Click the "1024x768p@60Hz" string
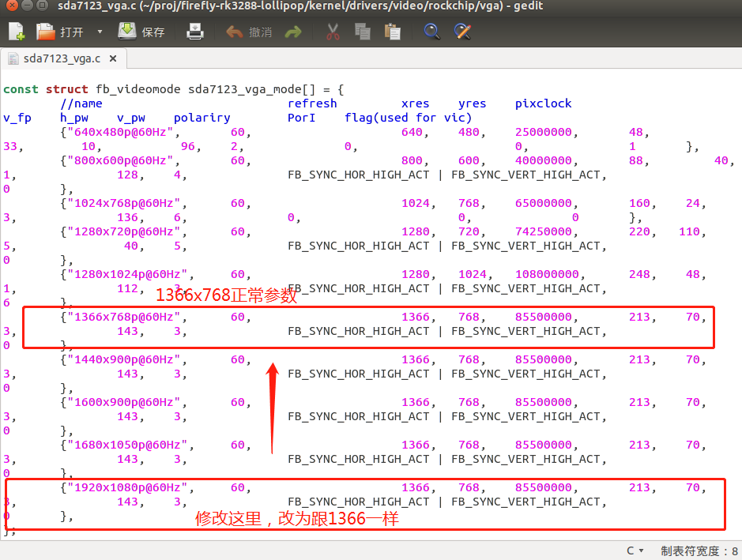The height and width of the screenshot is (560, 742). click(x=124, y=203)
